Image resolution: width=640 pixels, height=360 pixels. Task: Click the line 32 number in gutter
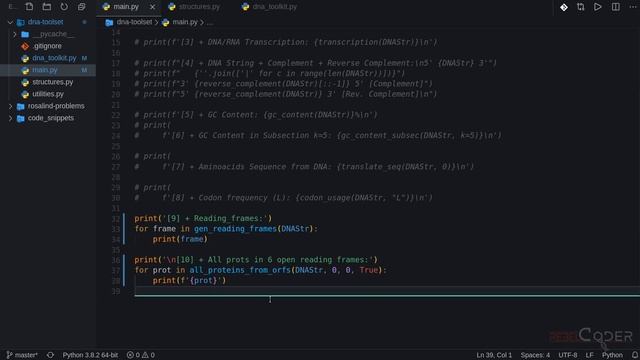tap(116, 219)
